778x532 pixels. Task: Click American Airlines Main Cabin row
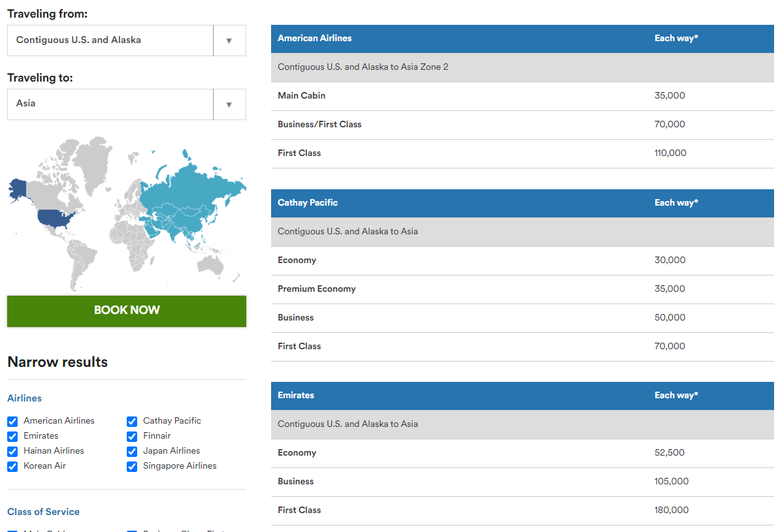pyautogui.click(x=522, y=96)
